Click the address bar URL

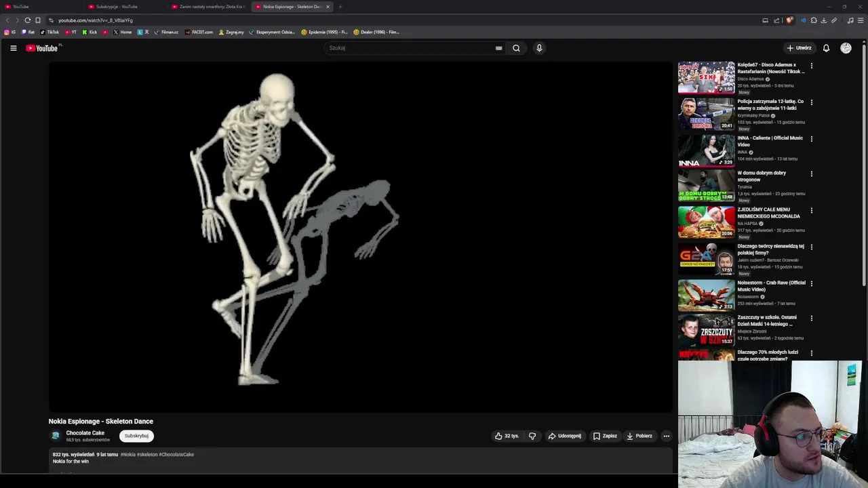[96, 20]
